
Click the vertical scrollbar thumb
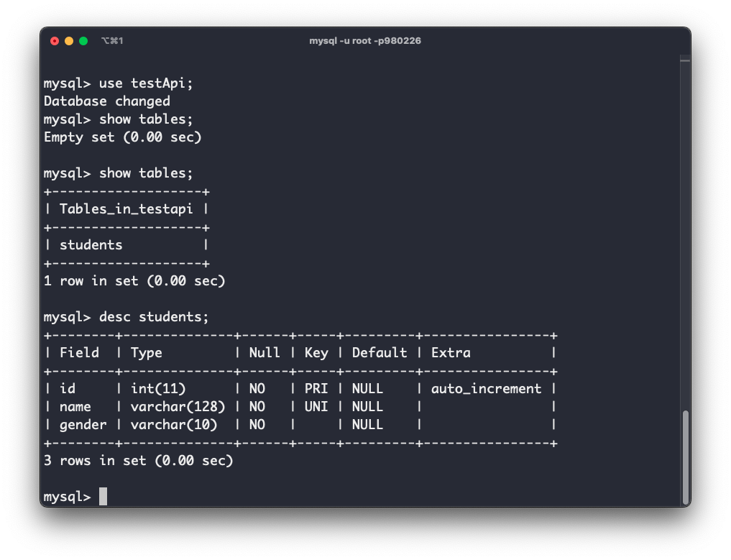[685, 456]
